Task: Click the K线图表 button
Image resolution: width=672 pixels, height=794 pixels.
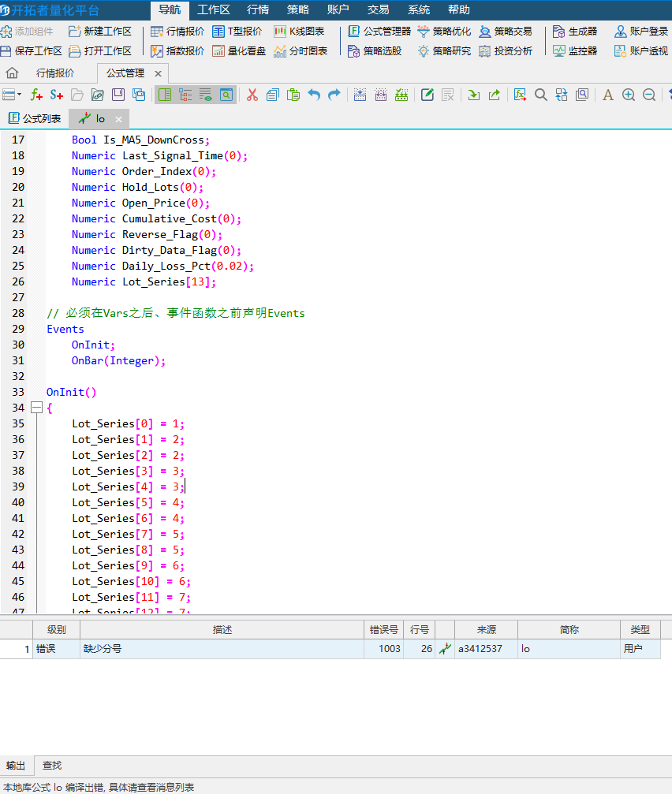Action: point(300,32)
